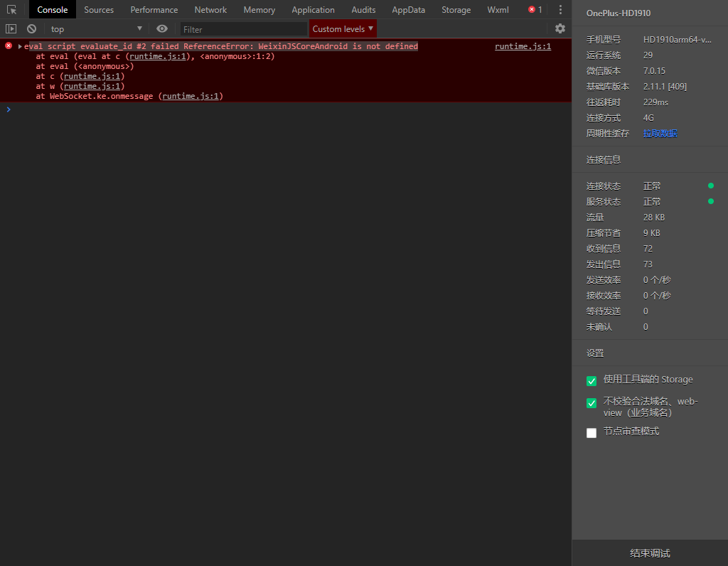Screen dimensions: 728x566
Task: Open the Network tab
Action: tap(210, 10)
